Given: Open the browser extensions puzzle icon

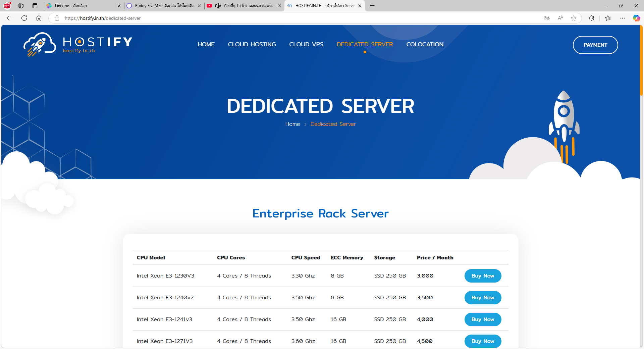Looking at the screenshot, I should point(591,18).
